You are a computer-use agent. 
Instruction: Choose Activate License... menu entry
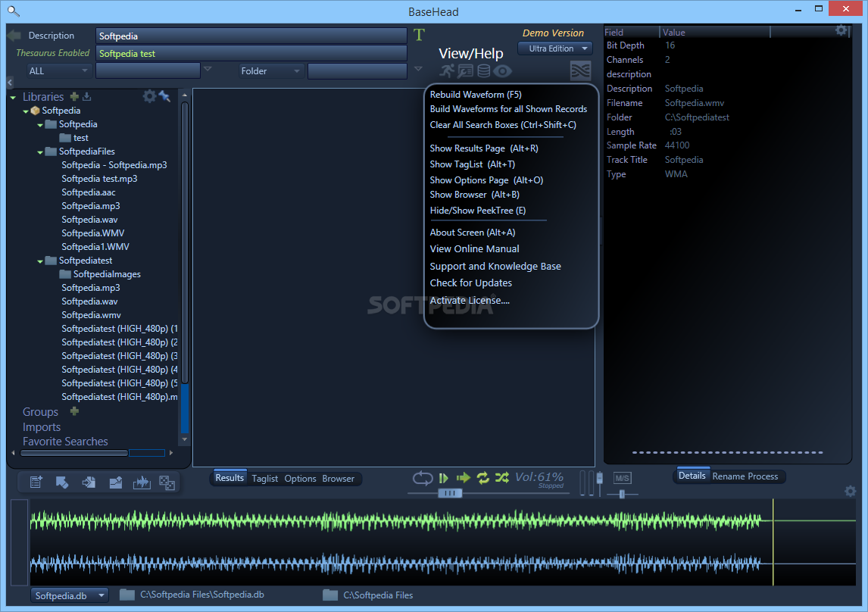click(x=470, y=301)
